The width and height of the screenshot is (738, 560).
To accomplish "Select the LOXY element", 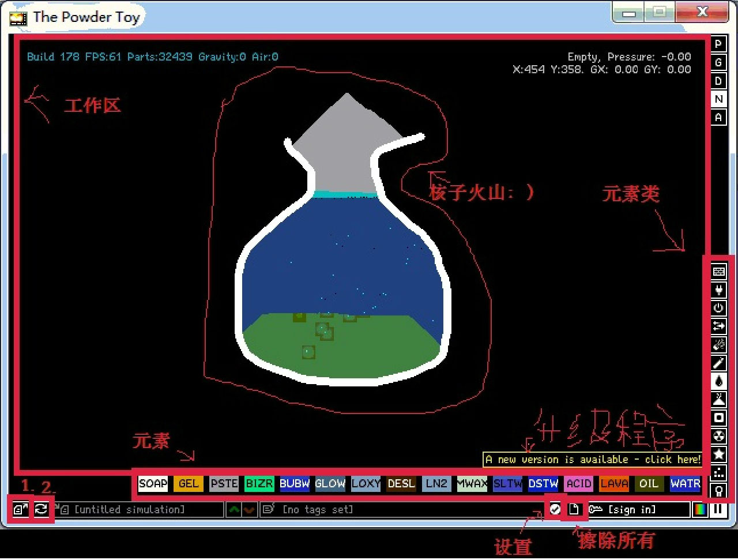I will pos(366,484).
